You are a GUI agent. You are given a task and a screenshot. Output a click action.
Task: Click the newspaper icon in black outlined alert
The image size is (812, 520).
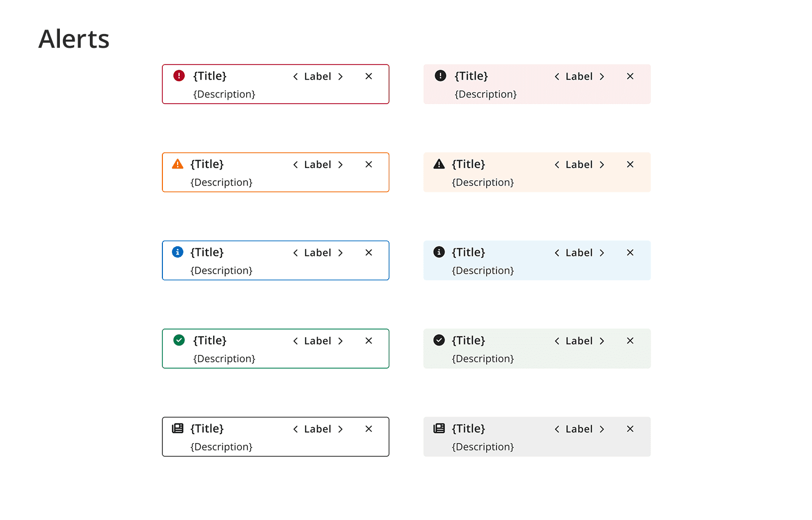click(178, 428)
